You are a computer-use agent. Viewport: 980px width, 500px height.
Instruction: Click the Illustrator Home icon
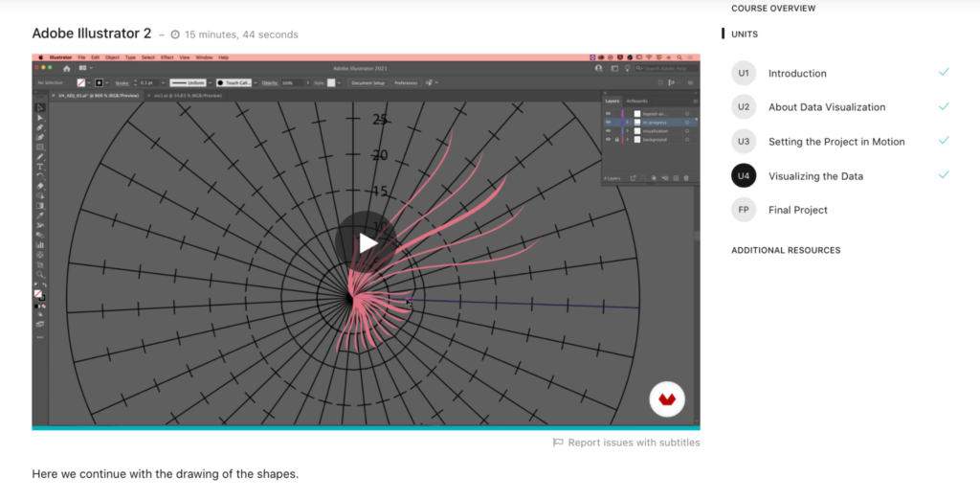tap(67, 68)
